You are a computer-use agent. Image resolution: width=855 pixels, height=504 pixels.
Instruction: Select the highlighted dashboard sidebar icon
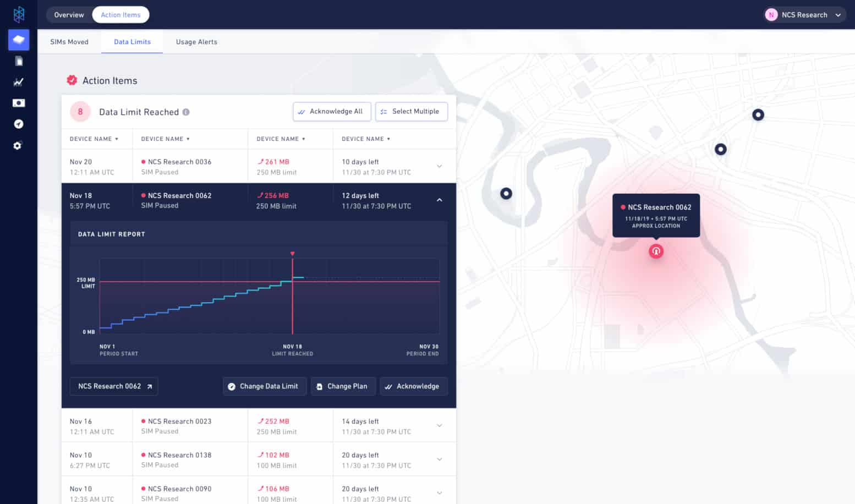[x=19, y=40]
